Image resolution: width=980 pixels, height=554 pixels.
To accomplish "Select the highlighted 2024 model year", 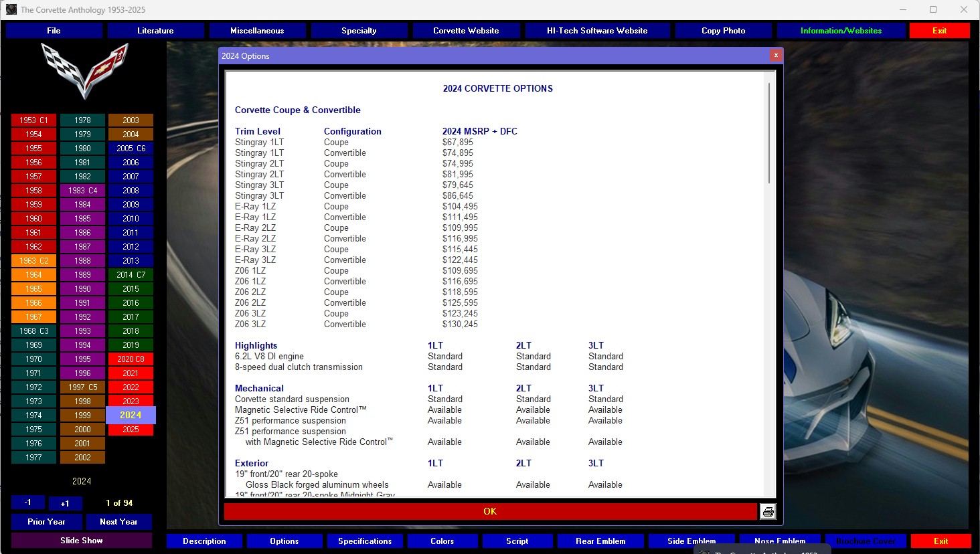I will pos(131,415).
